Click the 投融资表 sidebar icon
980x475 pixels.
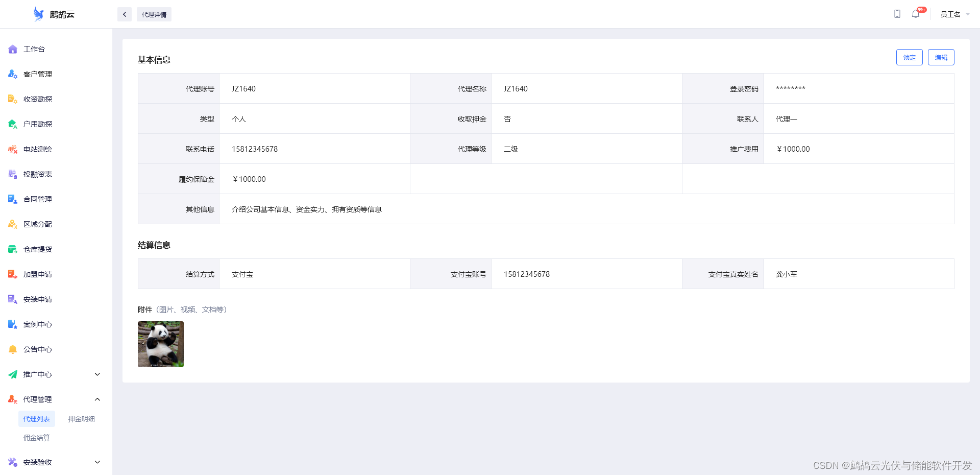13,174
